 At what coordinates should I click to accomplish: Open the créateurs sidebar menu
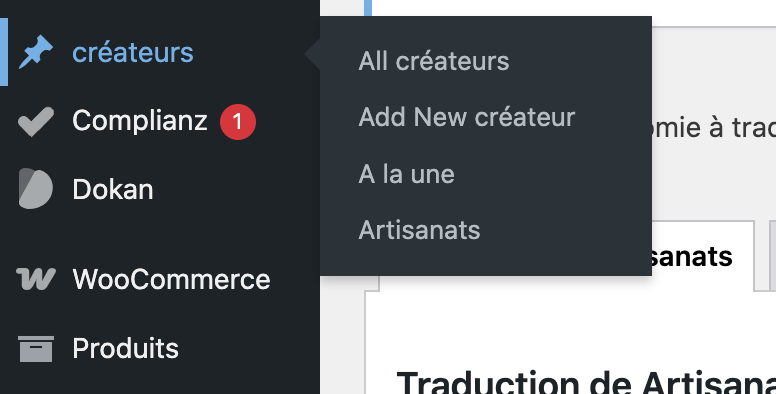pyautogui.click(x=133, y=52)
